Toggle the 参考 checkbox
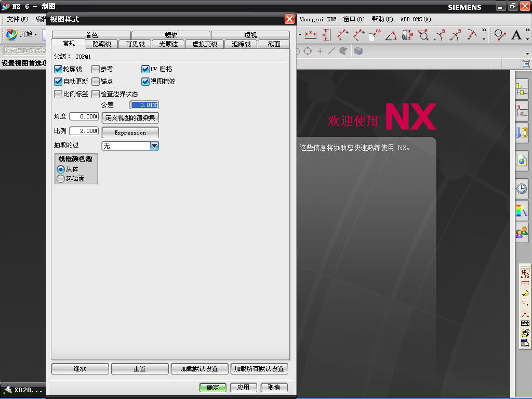 click(x=96, y=69)
